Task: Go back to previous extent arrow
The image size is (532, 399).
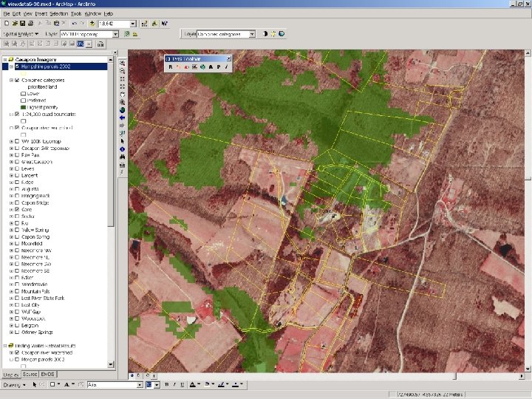Action: (122, 118)
